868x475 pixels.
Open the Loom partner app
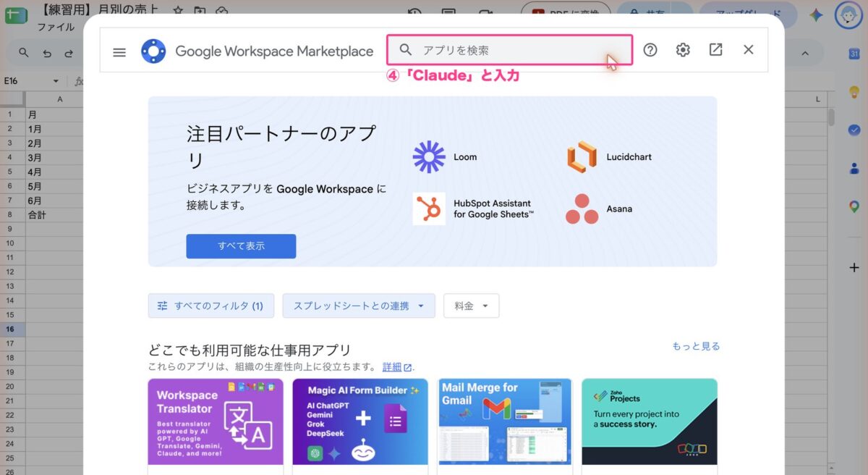point(445,156)
